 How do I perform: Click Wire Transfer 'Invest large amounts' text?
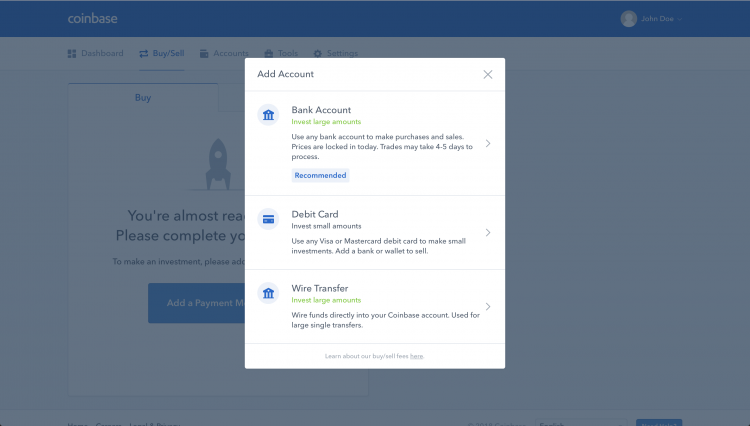[x=326, y=300]
